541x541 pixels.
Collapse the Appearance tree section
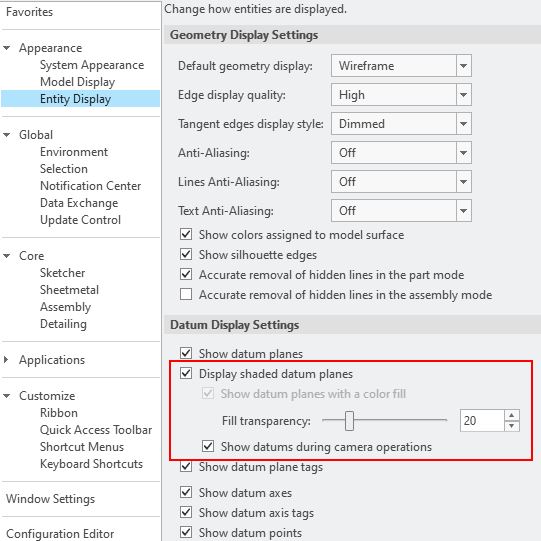pyautogui.click(x=7, y=48)
